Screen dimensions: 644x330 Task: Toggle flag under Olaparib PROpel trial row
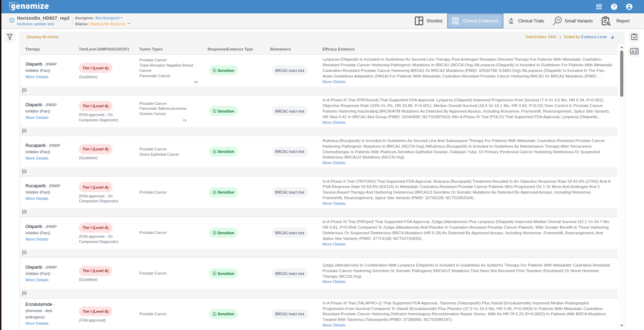point(25,253)
